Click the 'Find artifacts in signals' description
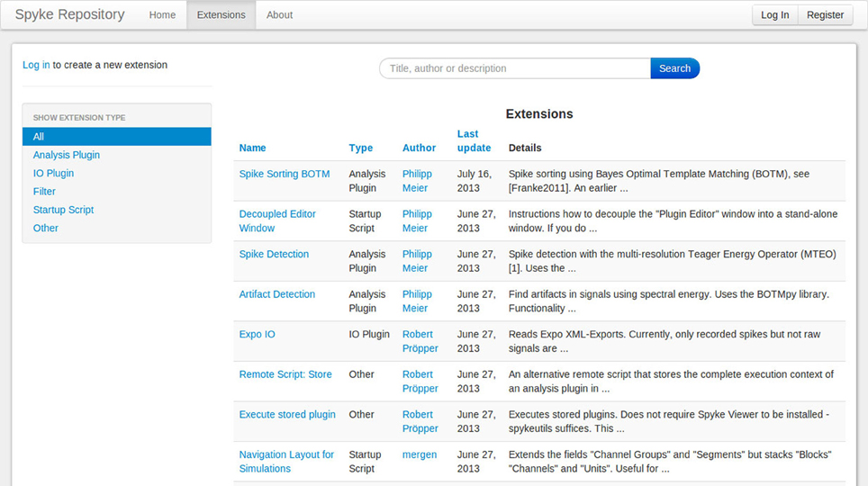The image size is (868, 486). (669, 301)
